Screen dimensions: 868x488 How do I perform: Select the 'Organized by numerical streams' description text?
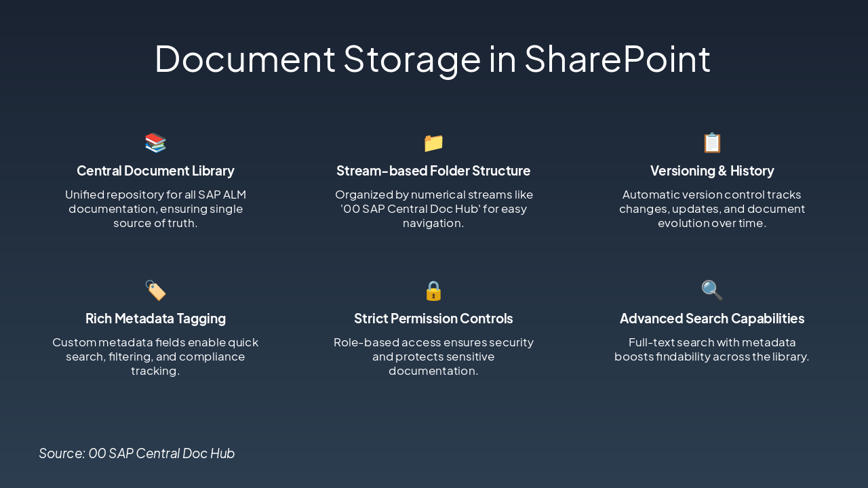[x=433, y=209]
